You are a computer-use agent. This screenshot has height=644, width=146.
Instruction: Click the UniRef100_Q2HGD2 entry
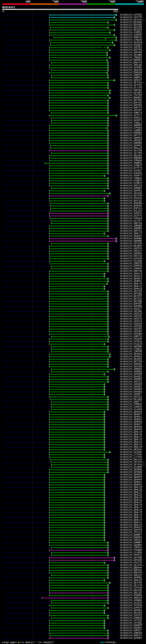pyautogui.click(x=131, y=638)
